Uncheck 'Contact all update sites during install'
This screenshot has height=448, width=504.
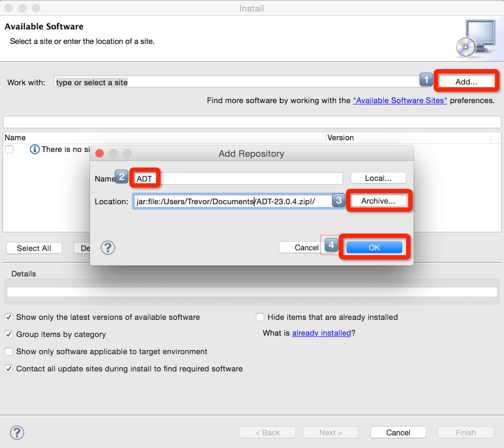pyautogui.click(x=9, y=369)
